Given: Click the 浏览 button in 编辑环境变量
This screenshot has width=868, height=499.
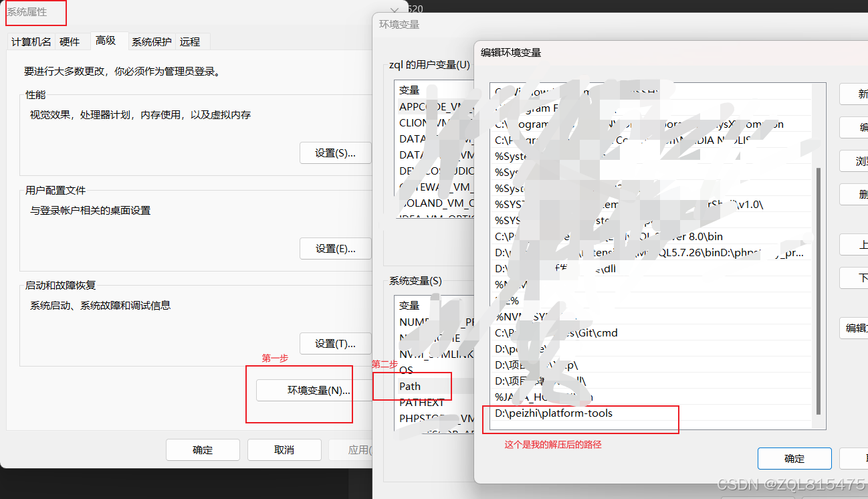Looking at the screenshot, I should click(854, 161).
